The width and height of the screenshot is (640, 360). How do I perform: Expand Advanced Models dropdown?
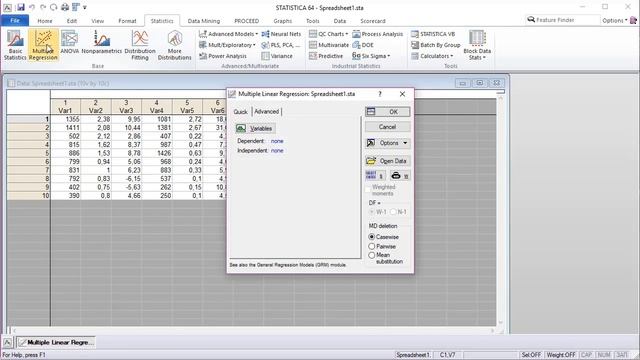(x=229, y=34)
